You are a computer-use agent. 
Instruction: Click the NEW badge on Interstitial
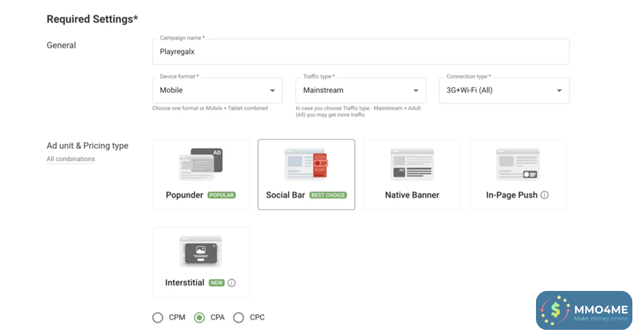pos(217,283)
